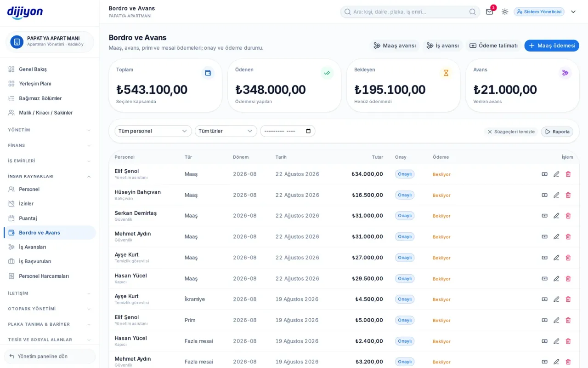Click the Ödenen card checkmark icon
The width and height of the screenshot is (588, 368).
click(327, 73)
